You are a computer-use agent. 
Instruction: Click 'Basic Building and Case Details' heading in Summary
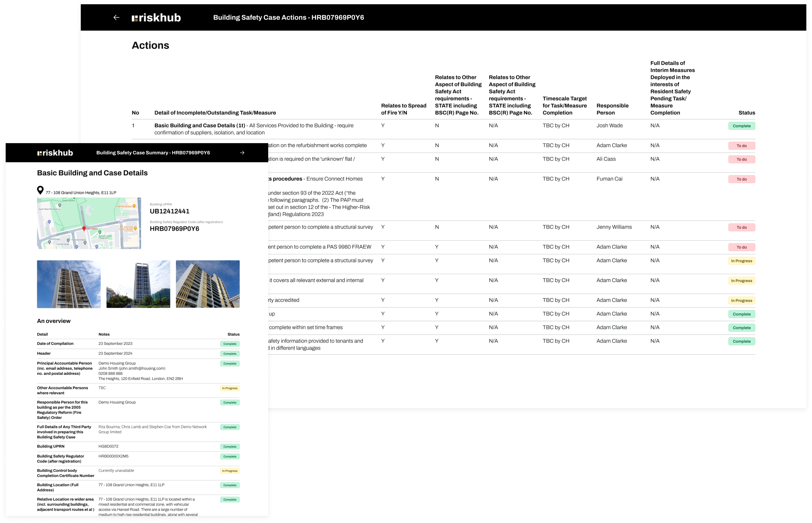pos(92,173)
